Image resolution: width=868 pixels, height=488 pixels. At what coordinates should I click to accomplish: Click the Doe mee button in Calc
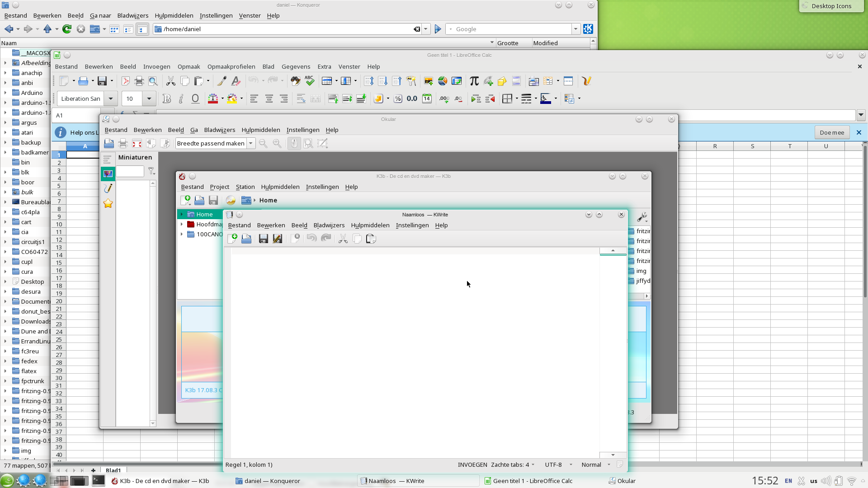832,132
